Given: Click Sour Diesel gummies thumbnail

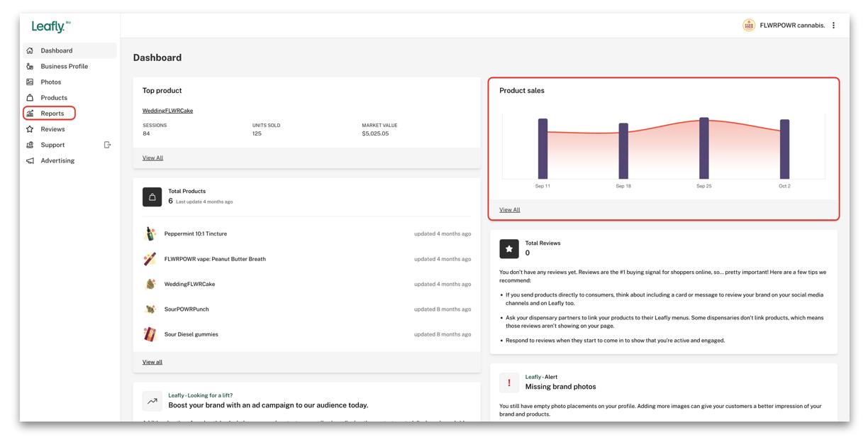Looking at the screenshot, I should [150, 334].
